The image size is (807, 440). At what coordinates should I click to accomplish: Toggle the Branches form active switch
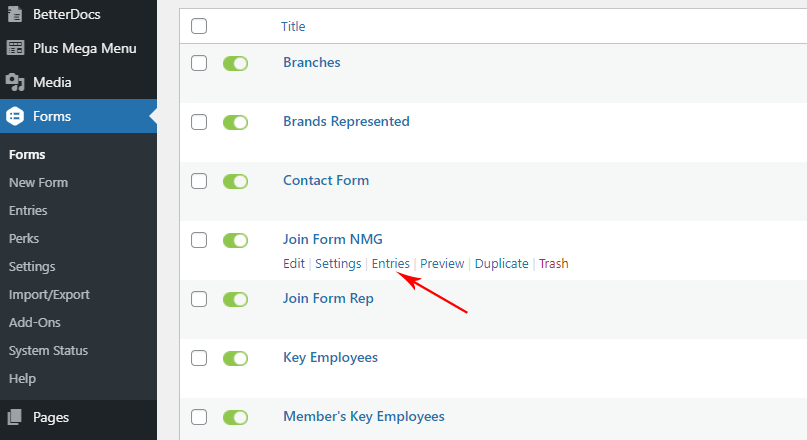click(236, 63)
